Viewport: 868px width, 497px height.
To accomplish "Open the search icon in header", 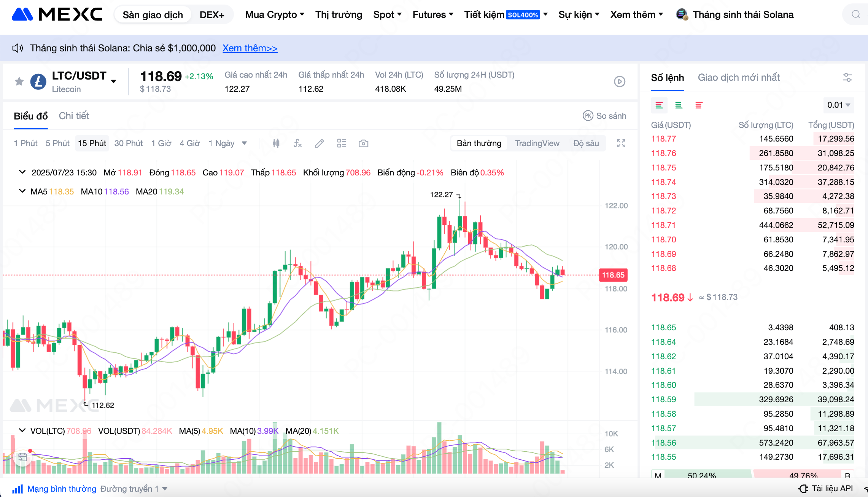I will tap(856, 14).
